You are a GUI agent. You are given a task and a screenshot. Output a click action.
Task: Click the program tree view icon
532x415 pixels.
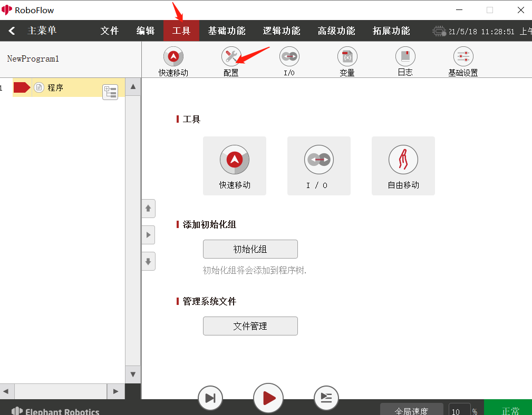pos(110,92)
